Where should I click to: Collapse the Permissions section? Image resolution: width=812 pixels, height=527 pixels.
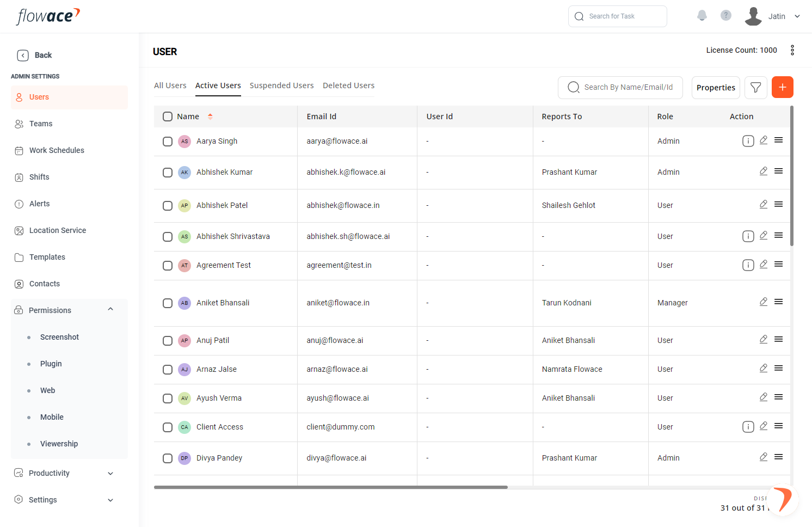click(110, 310)
